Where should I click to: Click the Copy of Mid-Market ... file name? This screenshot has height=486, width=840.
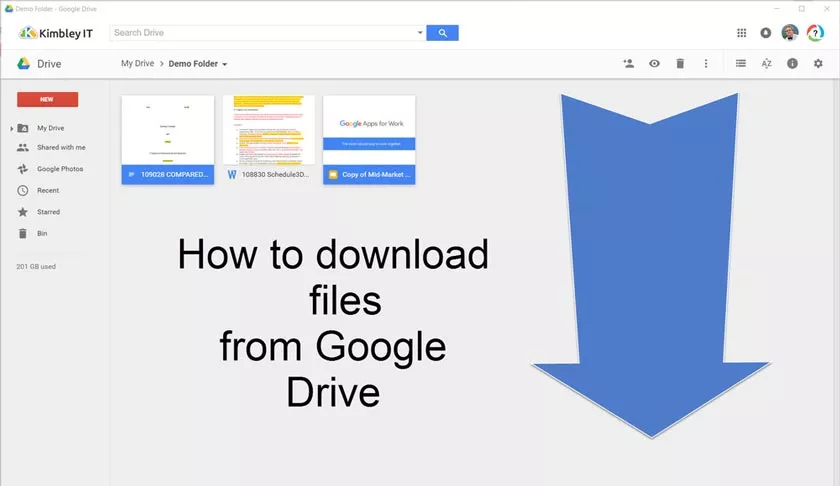376,174
